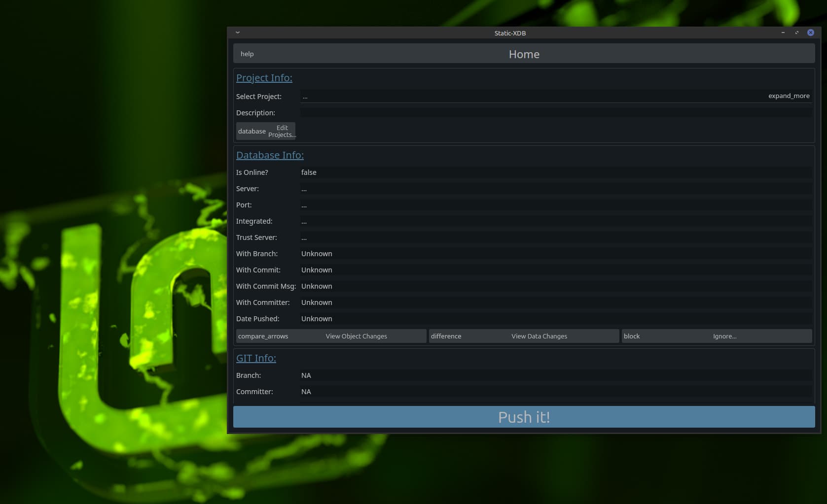
Task: Open the Project Info heading link
Action: (264, 78)
